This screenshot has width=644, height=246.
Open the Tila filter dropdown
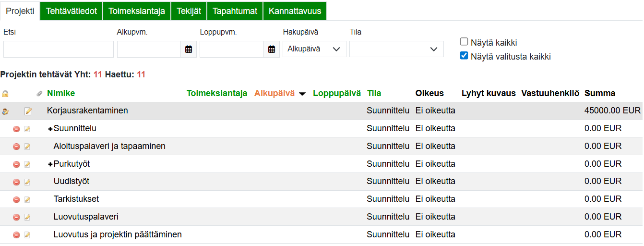click(396, 49)
